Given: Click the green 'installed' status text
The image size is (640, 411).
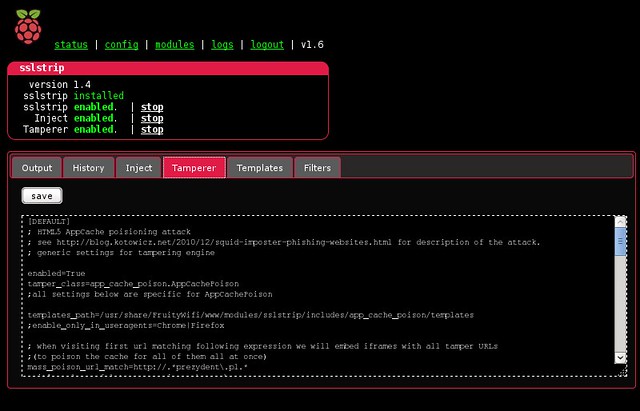Looking at the screenshot, I should point(98,96).
